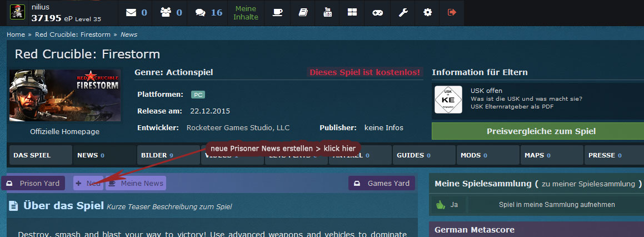Switch to the MODS tab
The width and height of the screenshot is (644, 237).
[x=487, y=155]
